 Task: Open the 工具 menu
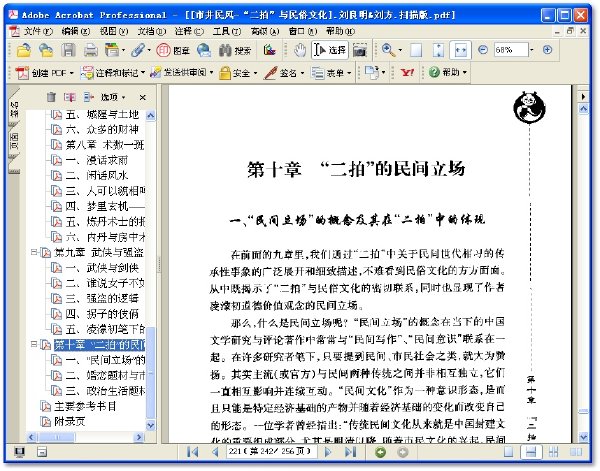tap(227, 31)
